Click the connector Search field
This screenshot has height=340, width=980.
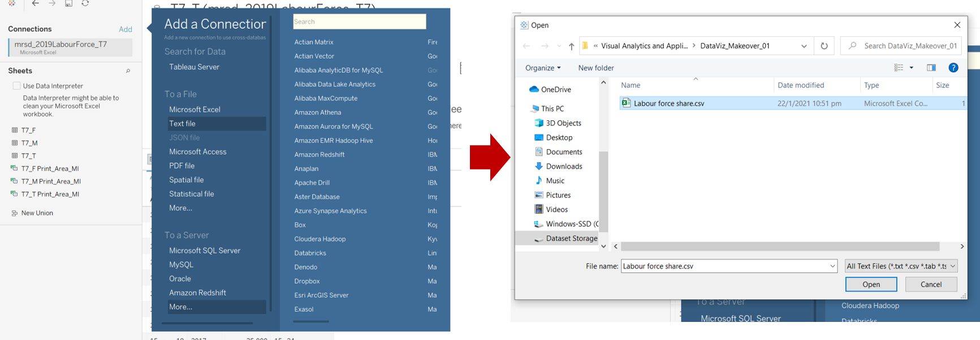pyautogui.click(x=359, y=22)
